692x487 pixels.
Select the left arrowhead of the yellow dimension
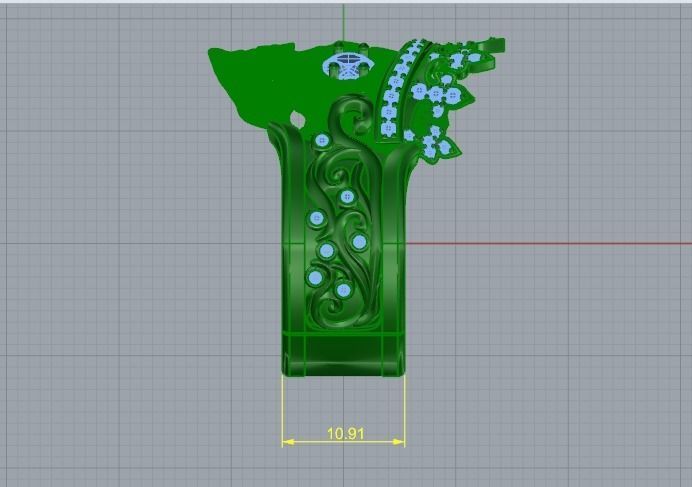[x=288, y=441]
